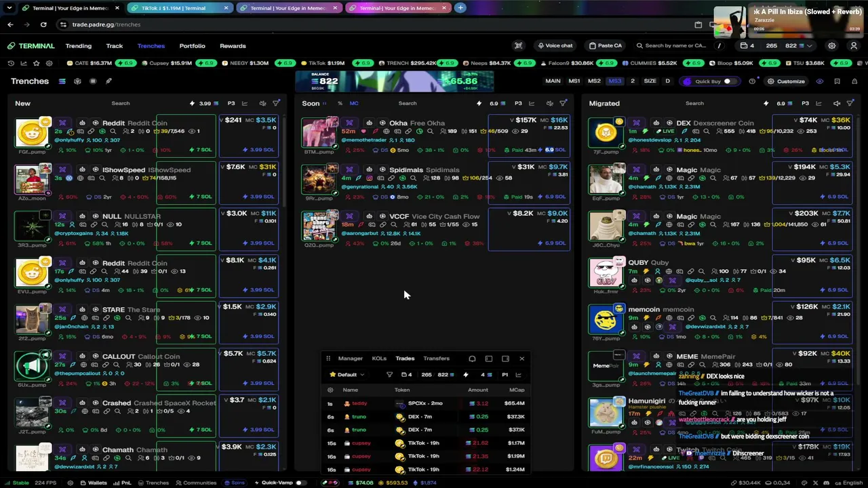Click the bookmark icon near Customize
Viewport: 868px width, 488px height.
837,81
